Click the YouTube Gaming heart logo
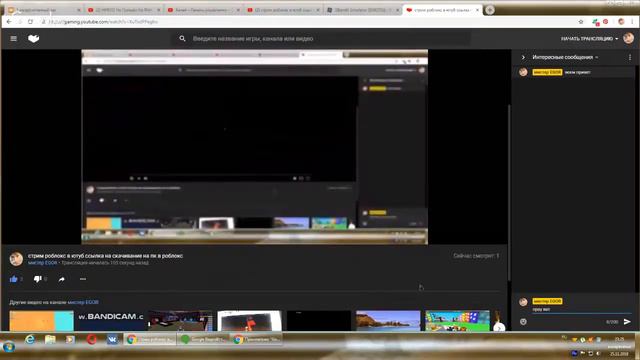Screen dimensions: 640x360 point(33,38)
